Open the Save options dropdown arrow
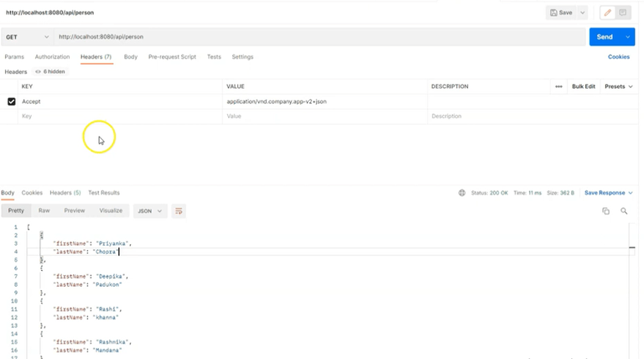Screen dimensions: 644x359 tap(583, 13)
